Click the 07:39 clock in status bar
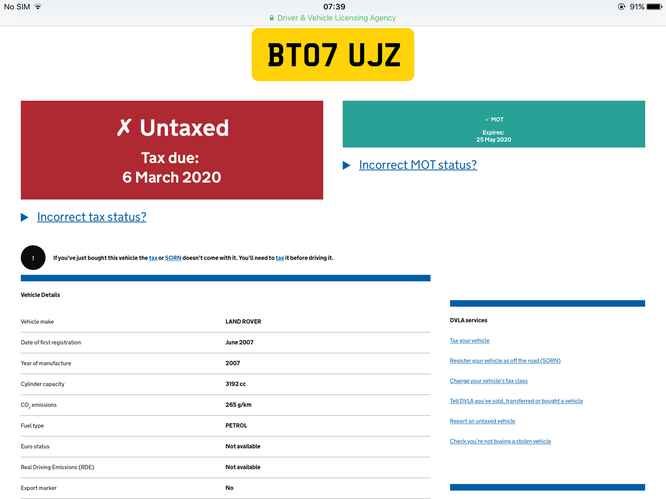This screenshot has height=499, width=666. click(x=334, y=7)
